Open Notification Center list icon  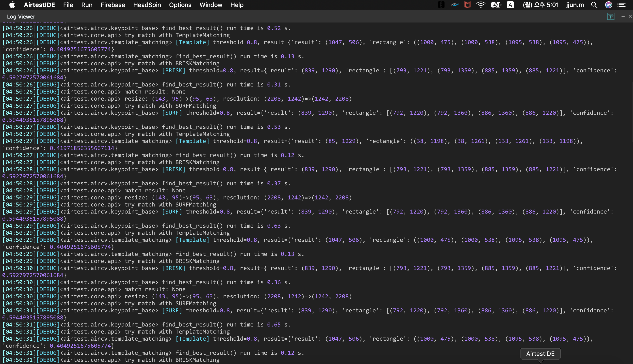622,5
